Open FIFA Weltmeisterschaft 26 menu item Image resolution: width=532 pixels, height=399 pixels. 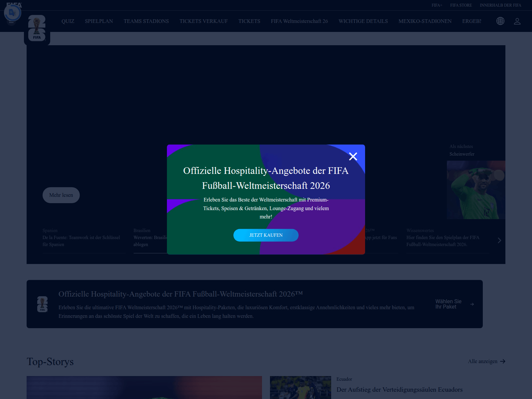click(299, 21)
